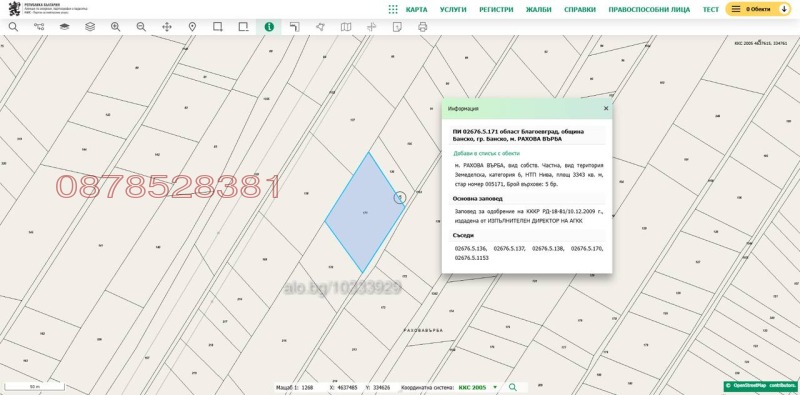Click the circled vertex marker on parcel edge
Image resolution: width=800 pixels, height=395 pixels.
coord(400,197)
